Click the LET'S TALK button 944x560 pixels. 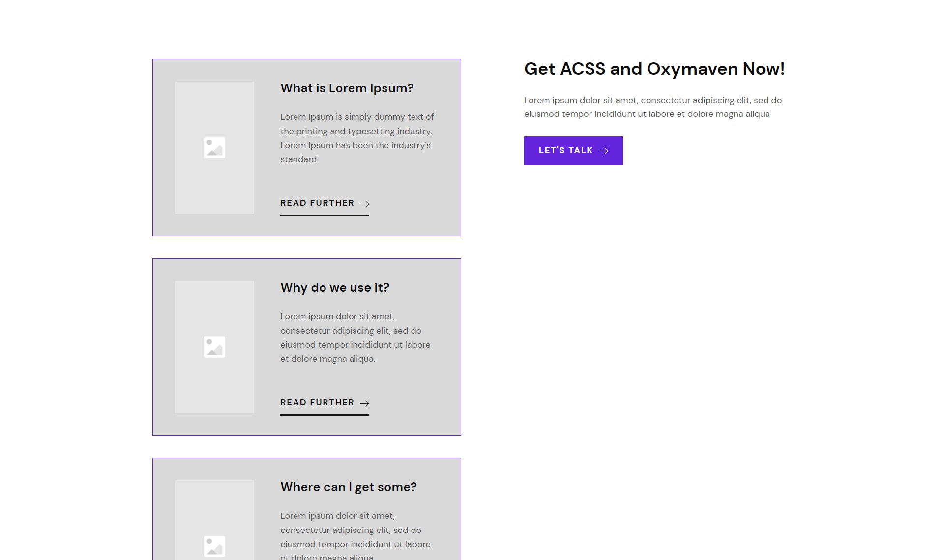click(x=573, y=150)
